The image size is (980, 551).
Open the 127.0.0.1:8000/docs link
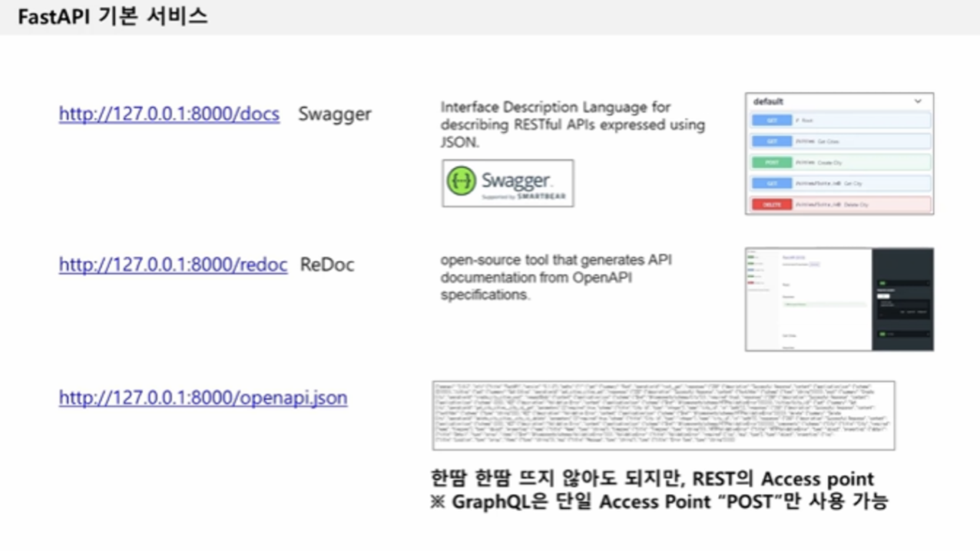tap(169, 114)
